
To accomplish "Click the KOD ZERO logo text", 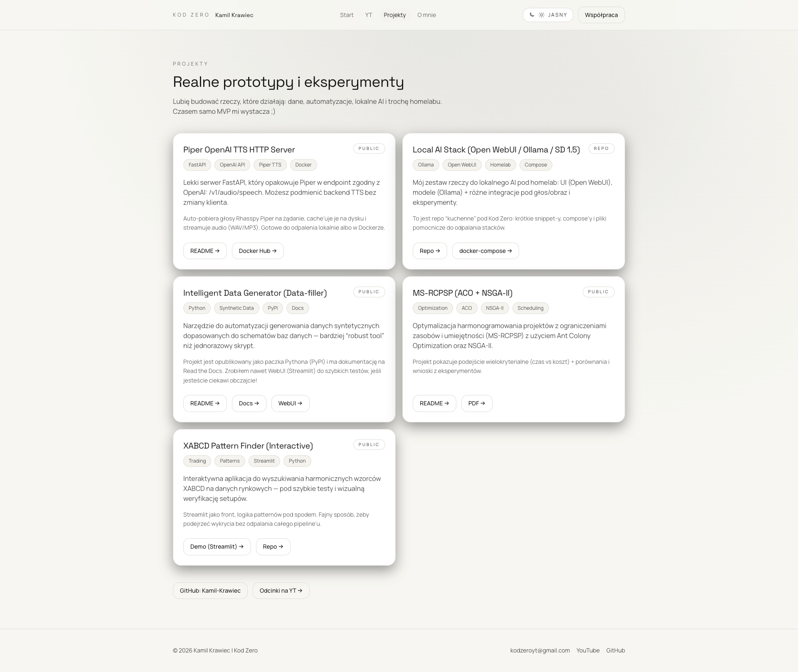I will coord(191,15).
